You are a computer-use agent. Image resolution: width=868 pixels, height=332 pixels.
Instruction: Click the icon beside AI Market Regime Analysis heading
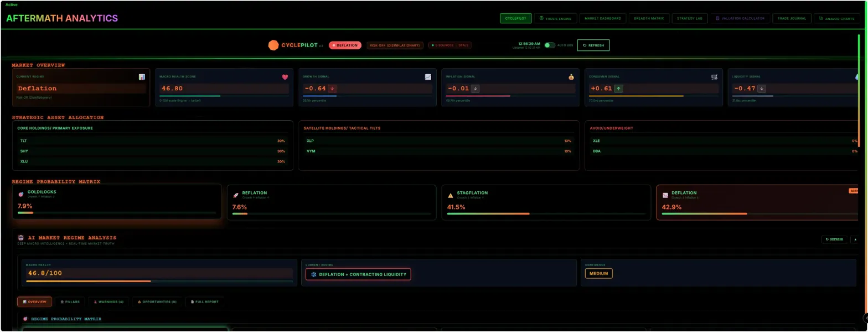(x=20, y=237)
